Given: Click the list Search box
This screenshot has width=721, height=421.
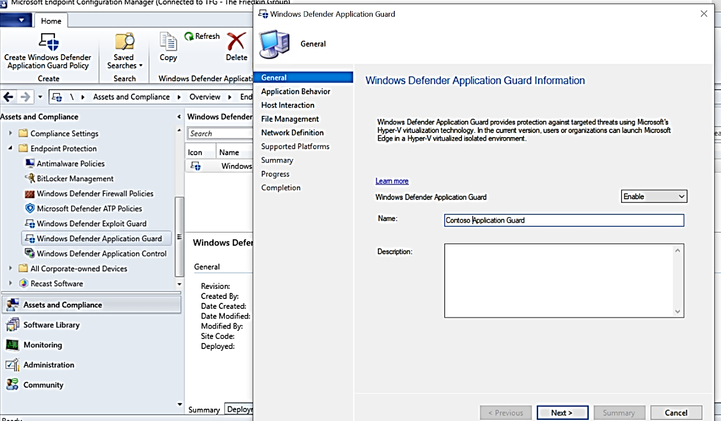Looking at the screenshot, I should pos(220,133).
